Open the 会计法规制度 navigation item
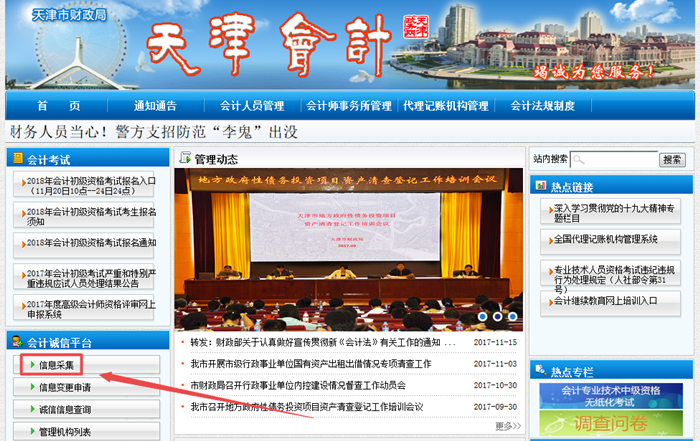Image resolution: width=700 pixels, height=441 pixels. [543, 106]
